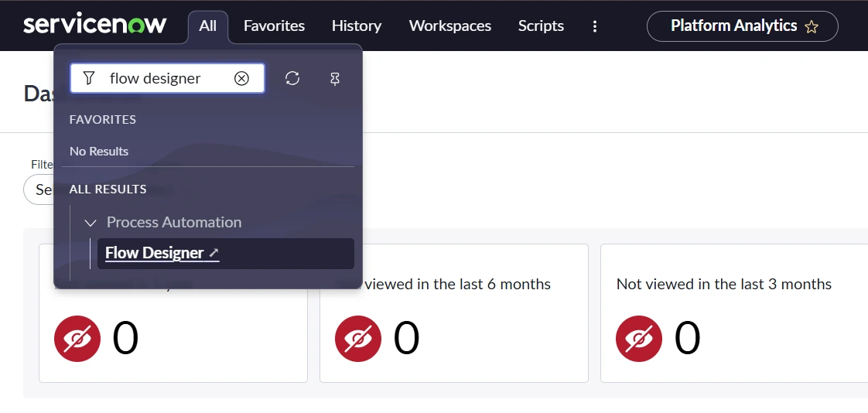This screenshot has width=868, height=413.
Task: Open the Workspaces menu tab
Action: [x=450, y=26]
